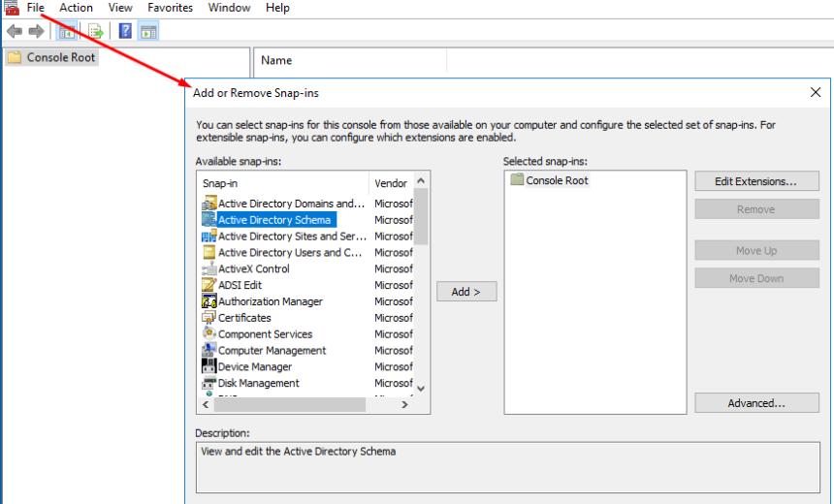The width and height of the screenshot is (834, 504).
Task: Click the Certificates snap-in icon
Action: click(x=209, y=317)
